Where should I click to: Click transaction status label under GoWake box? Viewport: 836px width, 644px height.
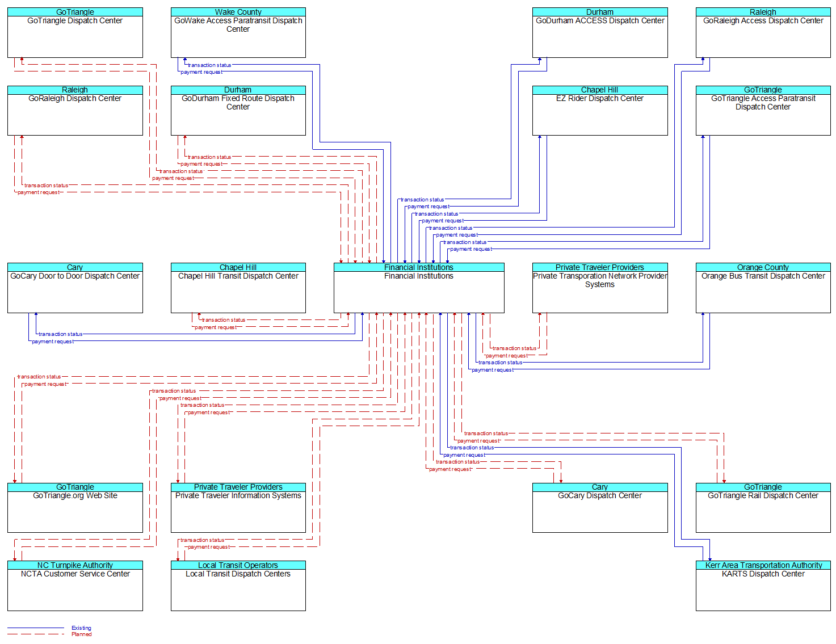[209, 65]
